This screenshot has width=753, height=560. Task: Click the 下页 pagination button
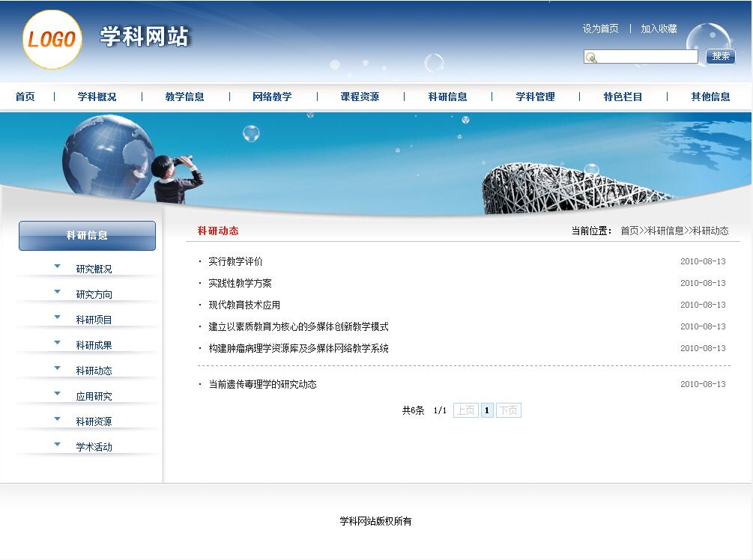pos(509,410)
